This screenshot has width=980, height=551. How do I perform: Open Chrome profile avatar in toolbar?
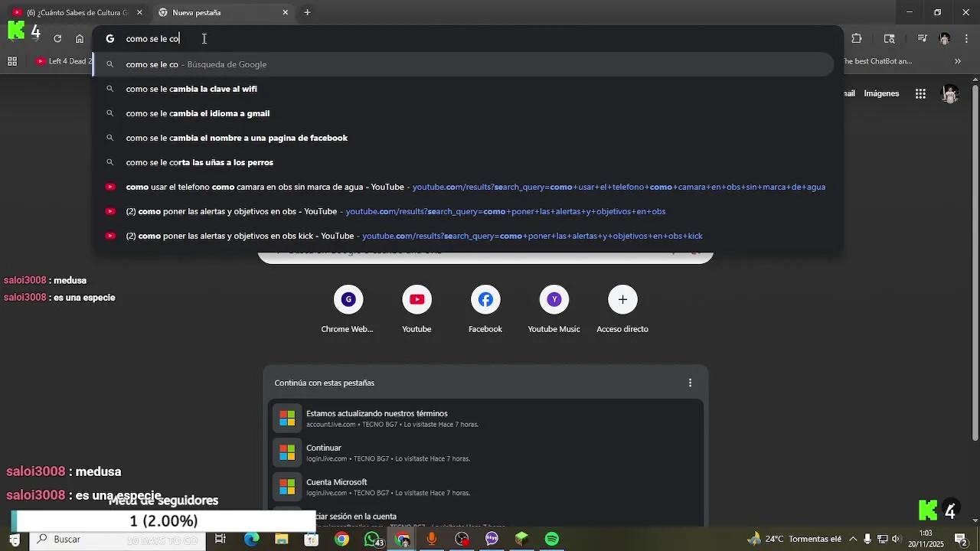pos(945,38)
